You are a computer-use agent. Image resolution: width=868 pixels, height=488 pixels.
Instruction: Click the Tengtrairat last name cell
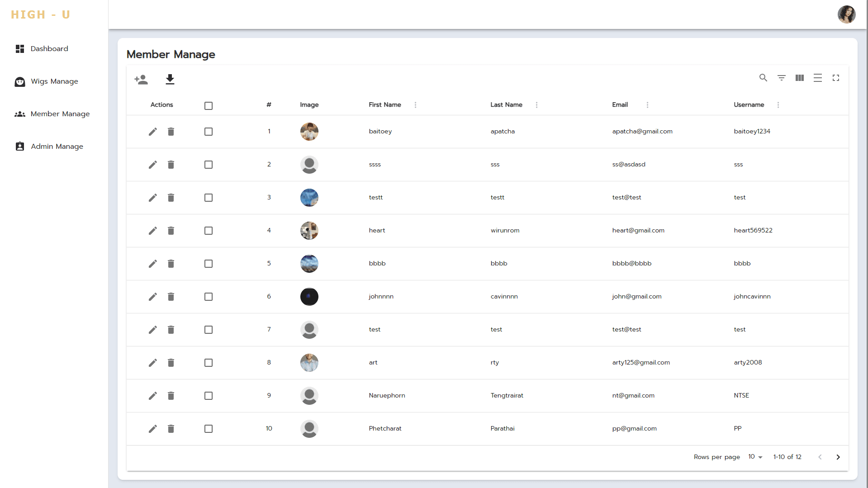point(507,396)
